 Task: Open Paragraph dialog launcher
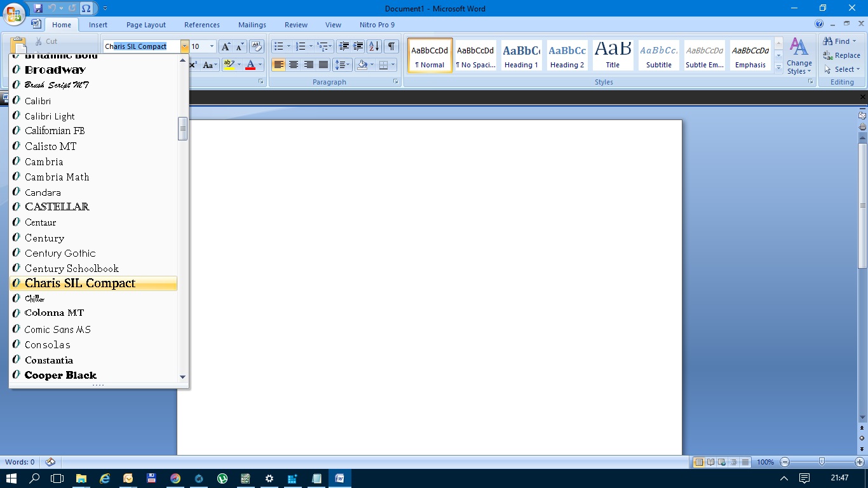pyautogui.click(x=396, y=82)
